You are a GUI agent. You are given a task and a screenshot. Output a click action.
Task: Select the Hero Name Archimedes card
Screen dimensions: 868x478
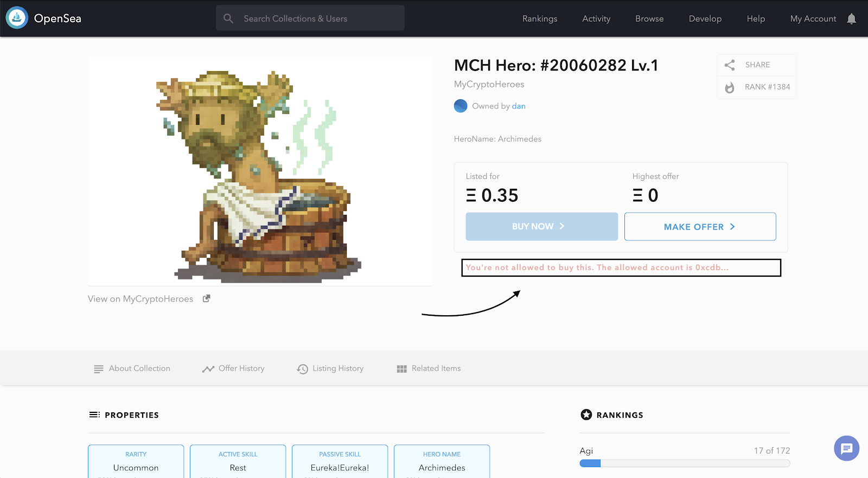coord(442,461)
